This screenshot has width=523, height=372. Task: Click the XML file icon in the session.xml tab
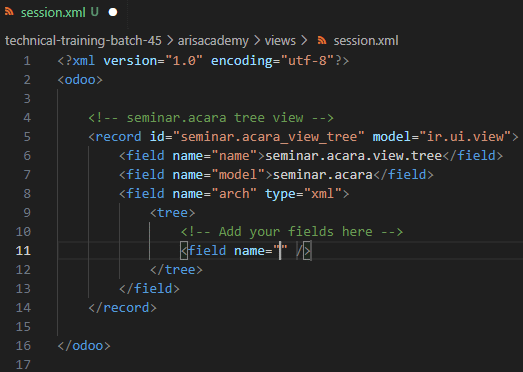tap(9, 12)
